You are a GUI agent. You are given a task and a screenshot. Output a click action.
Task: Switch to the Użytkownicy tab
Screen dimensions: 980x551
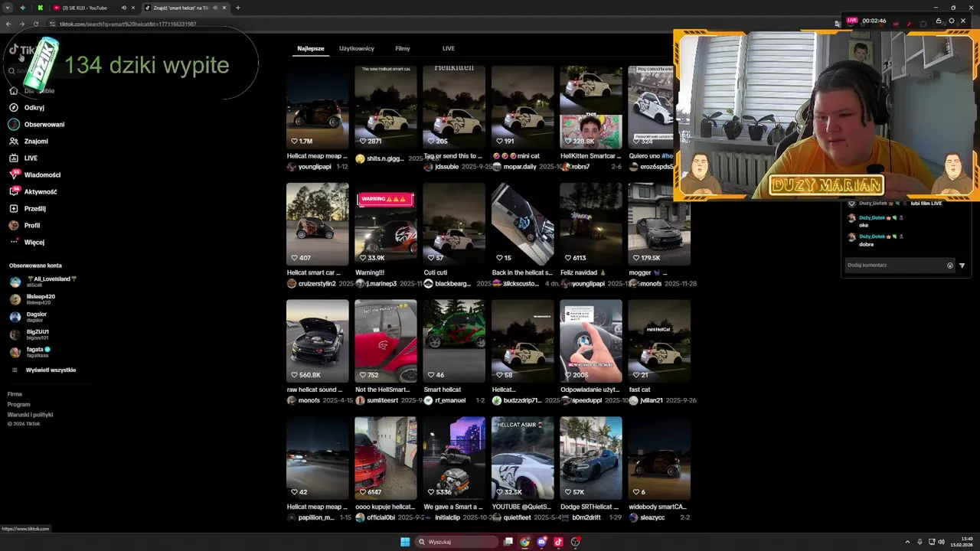357,48
